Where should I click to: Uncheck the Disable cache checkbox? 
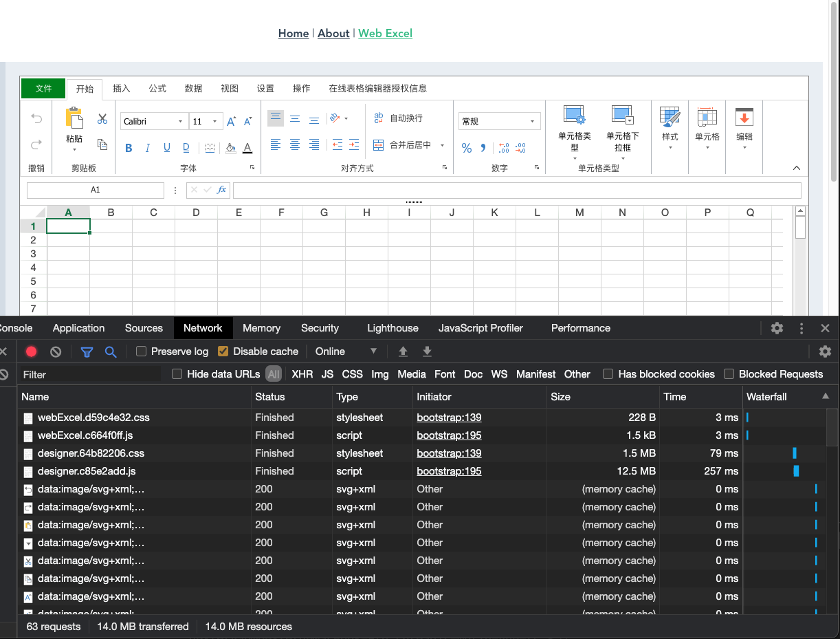pyautogui.click(x=223, y=351)
